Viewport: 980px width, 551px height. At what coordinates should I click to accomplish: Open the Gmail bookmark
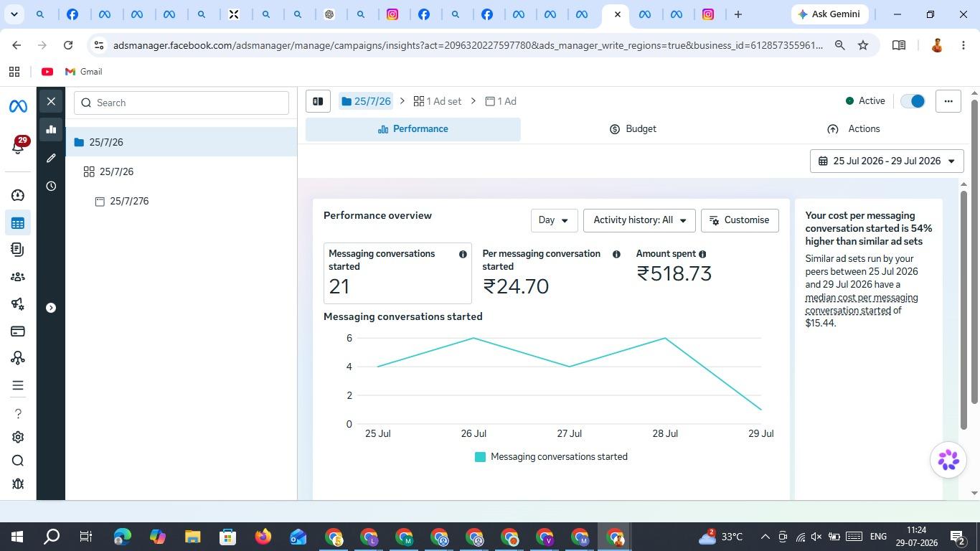point(83,72)
